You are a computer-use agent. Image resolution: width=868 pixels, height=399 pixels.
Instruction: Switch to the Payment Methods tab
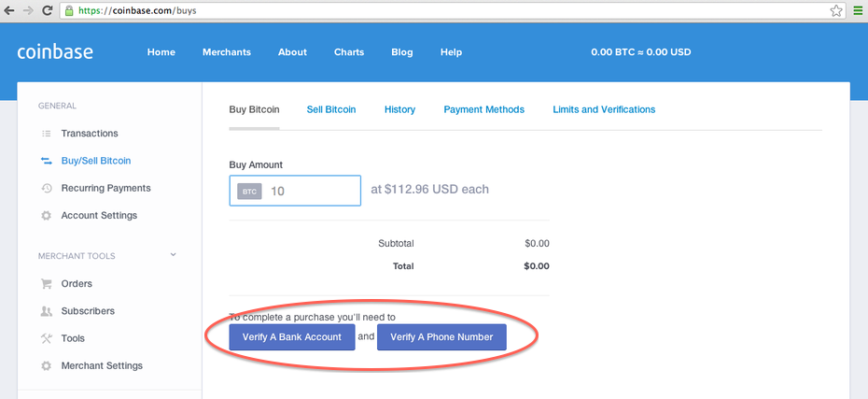pos(483,109)
